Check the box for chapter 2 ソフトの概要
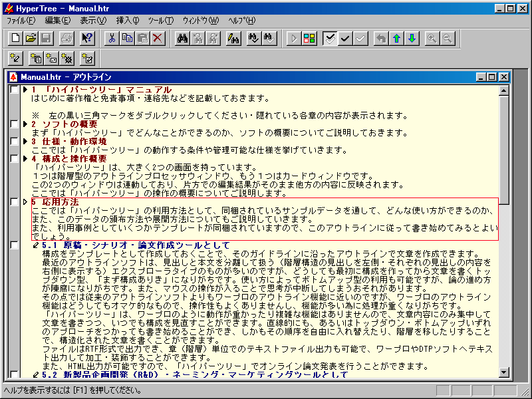The height and width of the screenshot is (399, 532). tap(14, 124)
